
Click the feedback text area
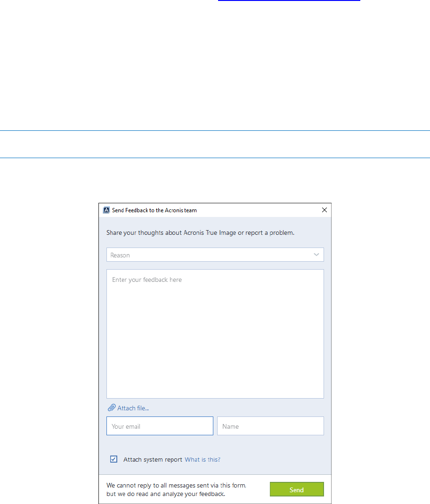click(x=215, y=334)
